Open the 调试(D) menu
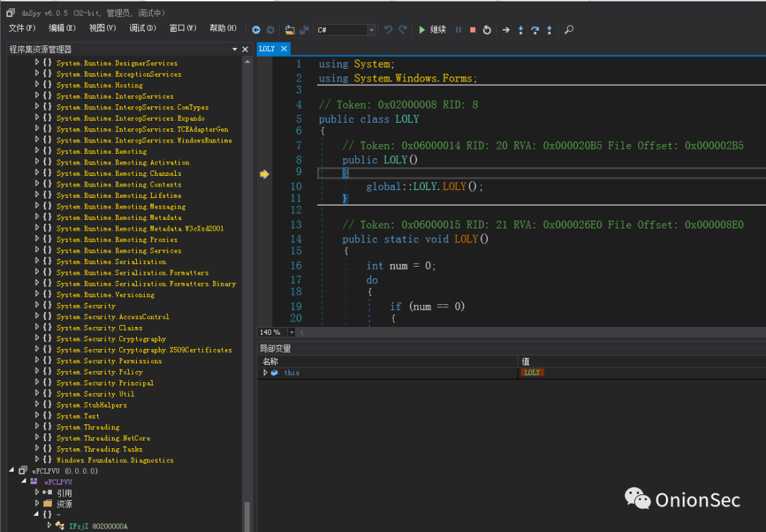766x532 pixels. (143, 28)
